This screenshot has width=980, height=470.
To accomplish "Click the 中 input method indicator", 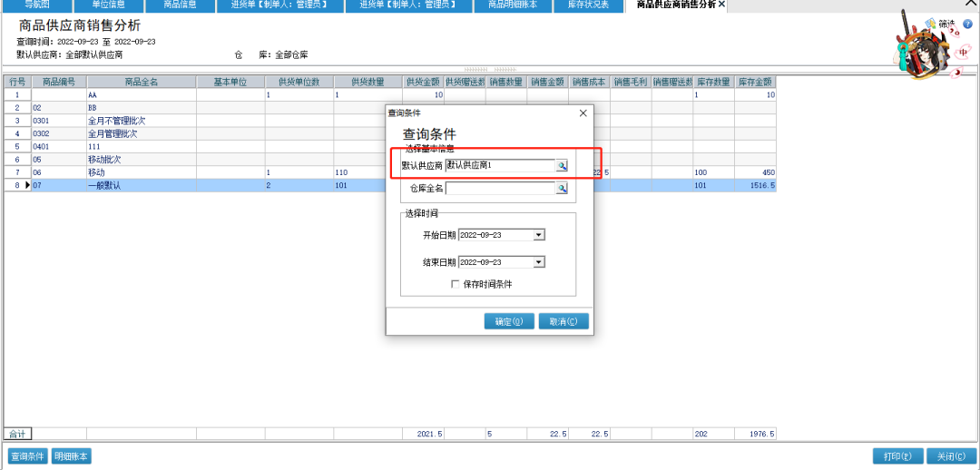I will 963,53.
